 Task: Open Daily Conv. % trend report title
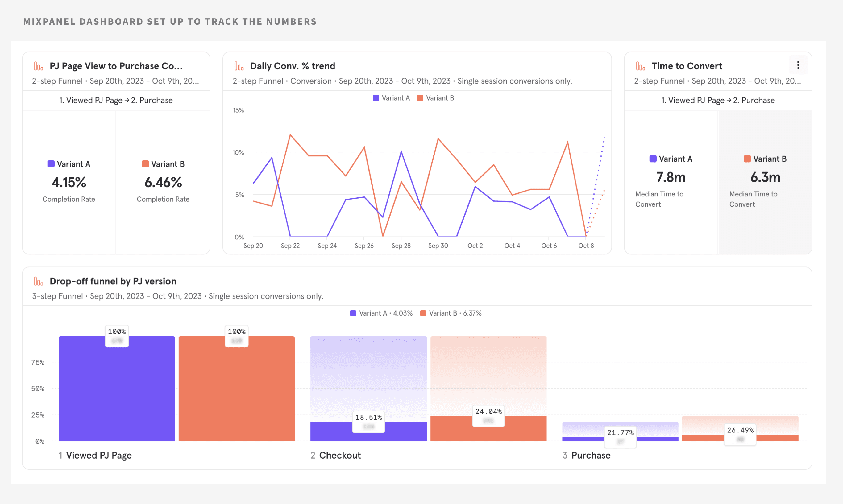(x=293, y=66)
